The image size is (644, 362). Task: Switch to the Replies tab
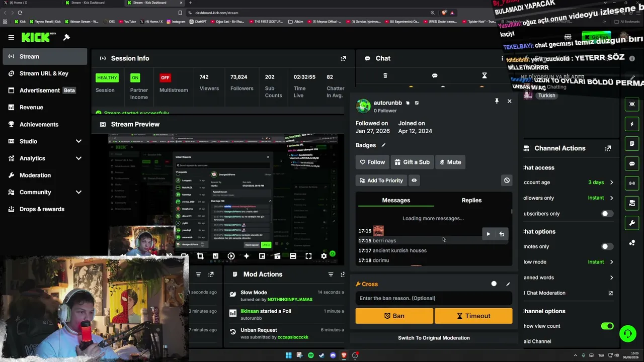471,200
